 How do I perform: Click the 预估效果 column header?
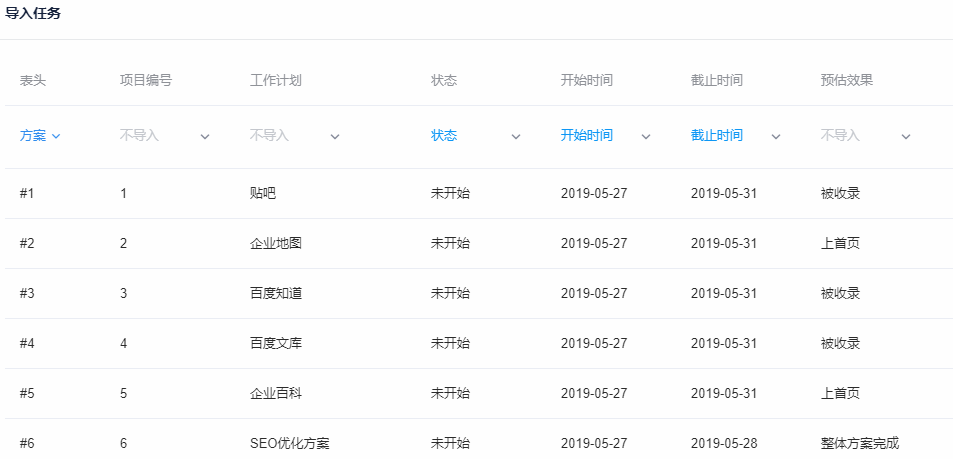[x=847, y=80]
